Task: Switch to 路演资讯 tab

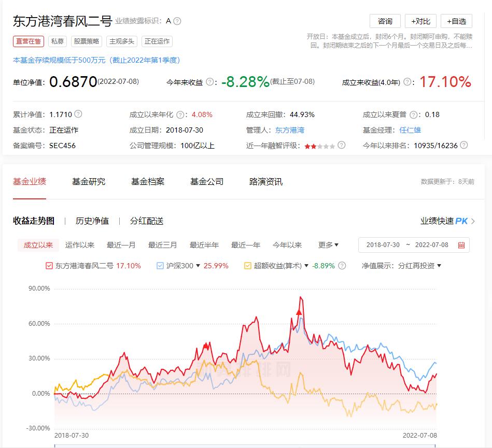Action: [266, 181]
